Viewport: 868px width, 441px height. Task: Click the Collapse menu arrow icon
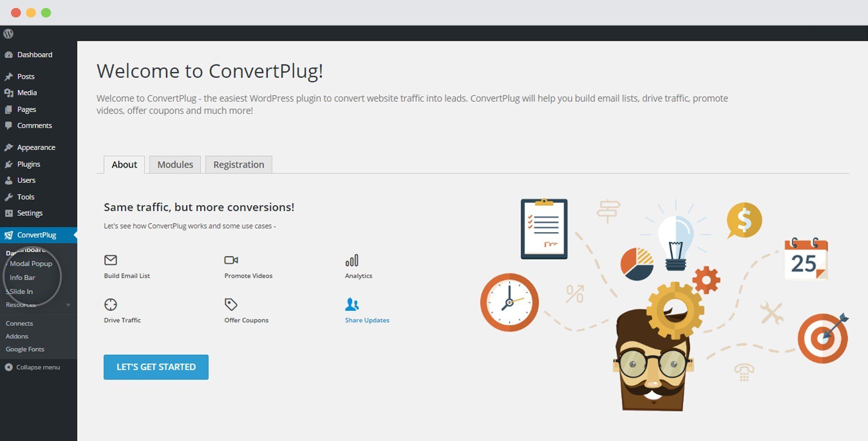click(8, 367)
